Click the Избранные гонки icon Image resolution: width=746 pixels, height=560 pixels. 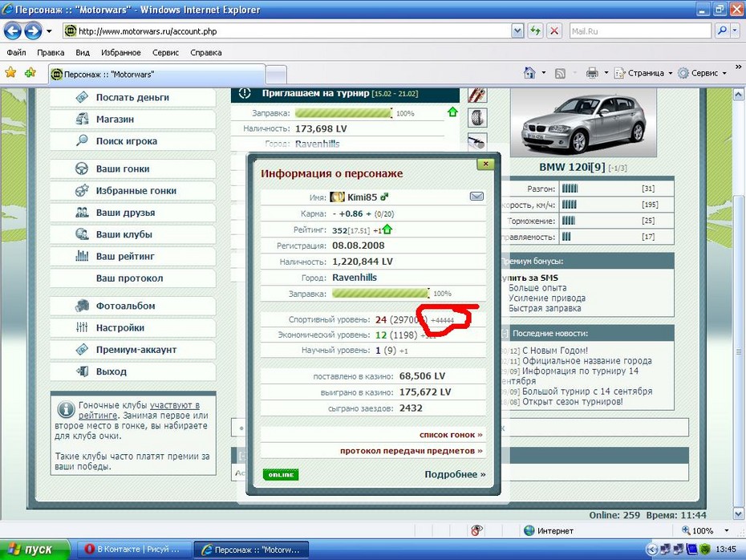tap(82, 190)
